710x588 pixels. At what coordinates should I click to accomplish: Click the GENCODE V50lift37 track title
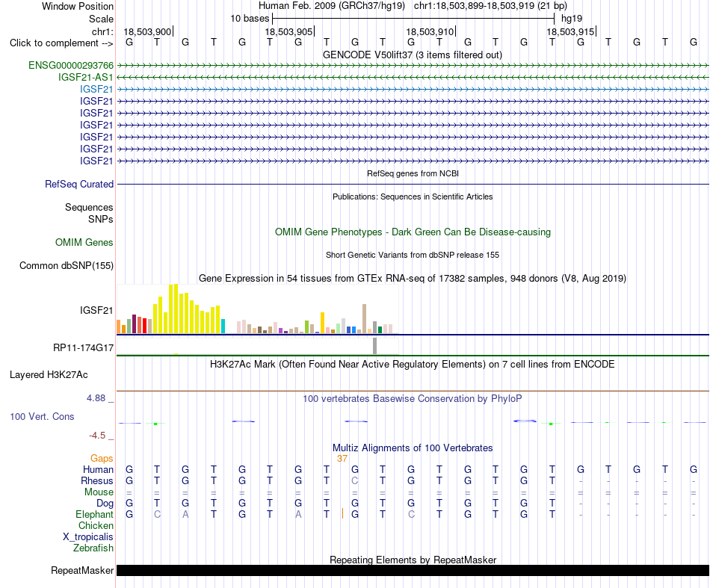pyautogui.click(x=413, y=55)
